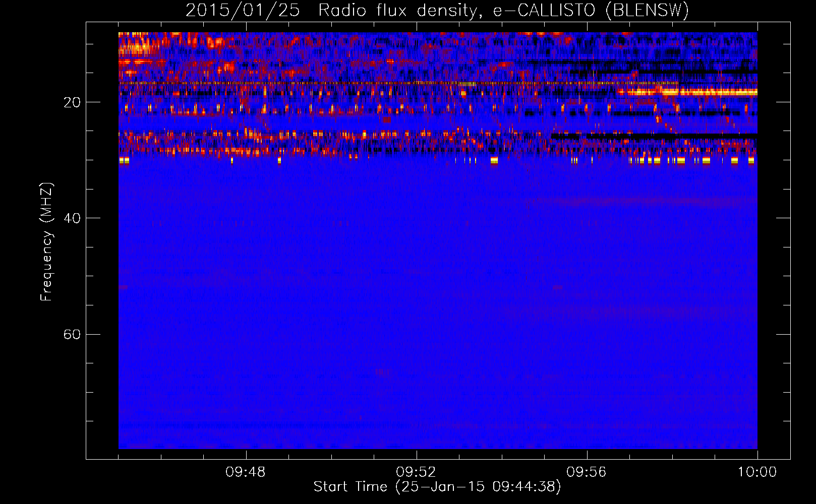Image resolution: width=816 pixels, height=504 pixels.
Task: Select the "10:00" time tick label
Action: (757, 472)
